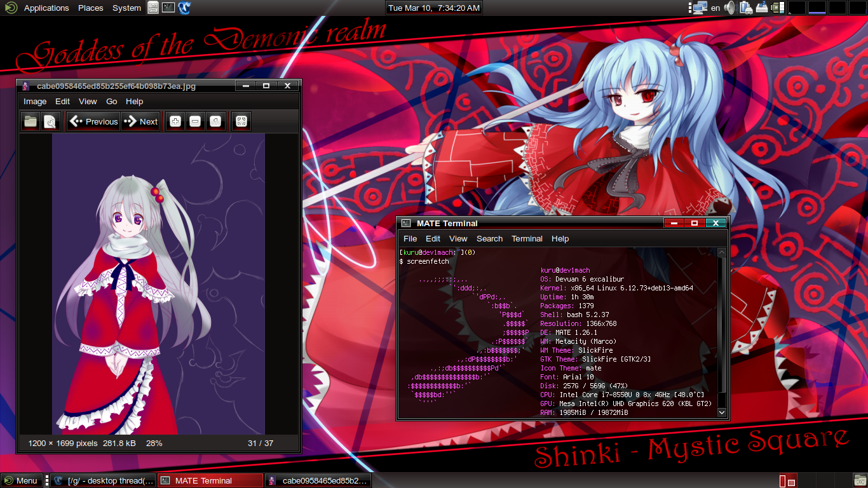Select the cabe0958465ed85b2 taskbar window
The width and height of the screenshot is (868, 488).
coord(318,480)
